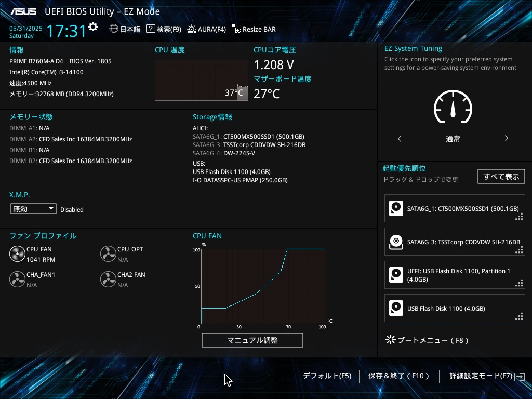Grab drag handle on UEFI USB boot entry
Viewport: 532px width, 399px height.
tap(519, 283)
